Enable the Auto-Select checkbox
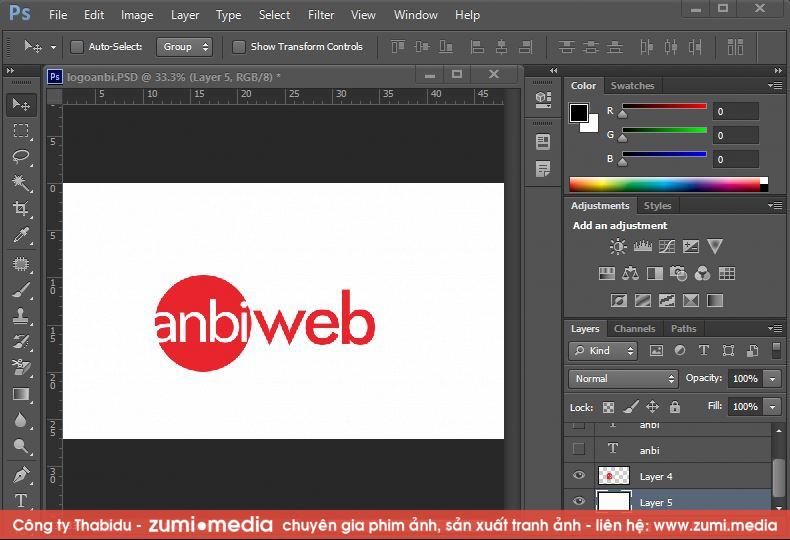This screenshot has width=790, height=540. coord(77,47)
